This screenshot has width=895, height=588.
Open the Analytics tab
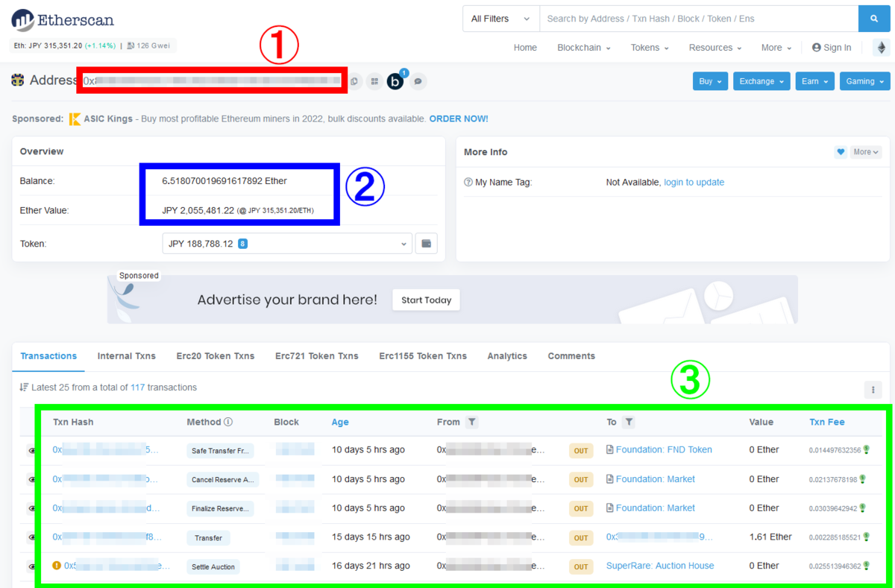[x=507, y=356]
